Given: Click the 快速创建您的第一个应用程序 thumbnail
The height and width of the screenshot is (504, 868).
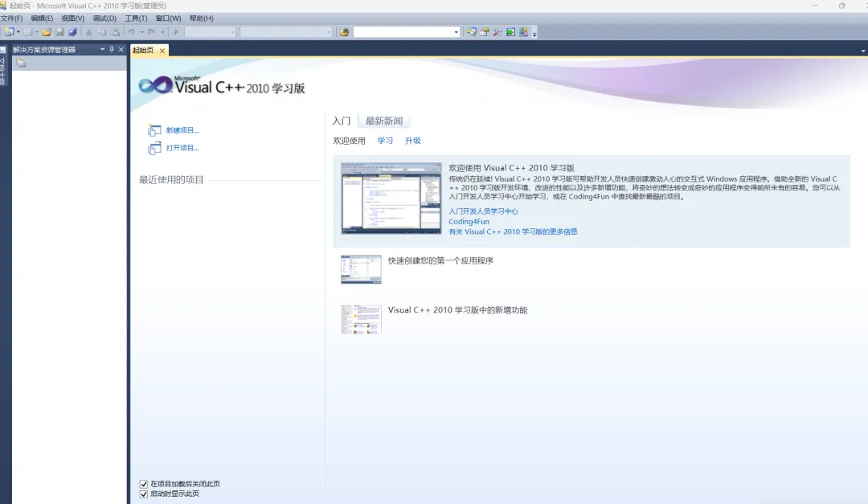Looking at the screenshot, I should click(361, 269).
